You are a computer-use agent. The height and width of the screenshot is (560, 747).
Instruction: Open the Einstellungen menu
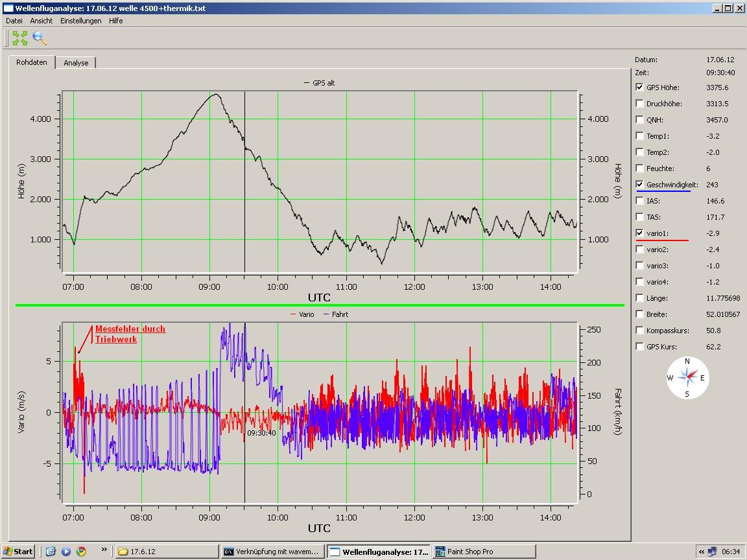pyautogui.click(x=80, y=21)
